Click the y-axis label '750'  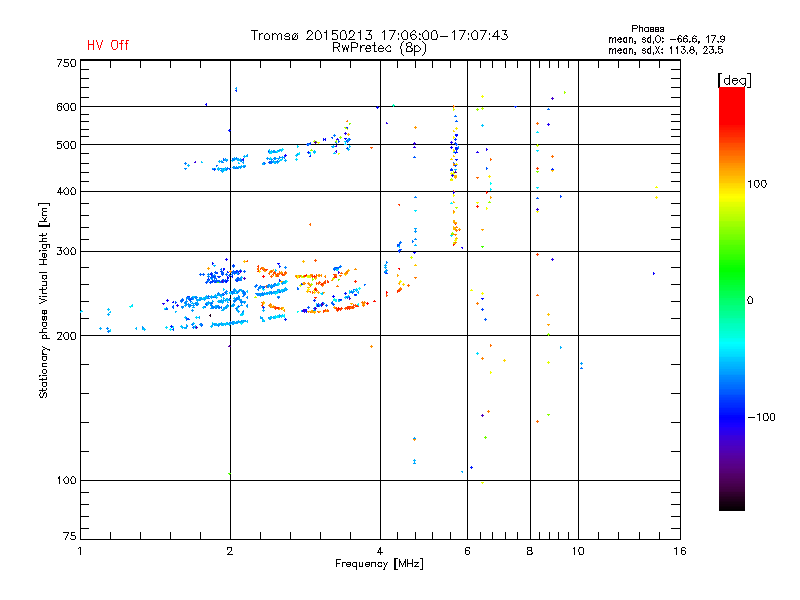click(x=67, y=63)
